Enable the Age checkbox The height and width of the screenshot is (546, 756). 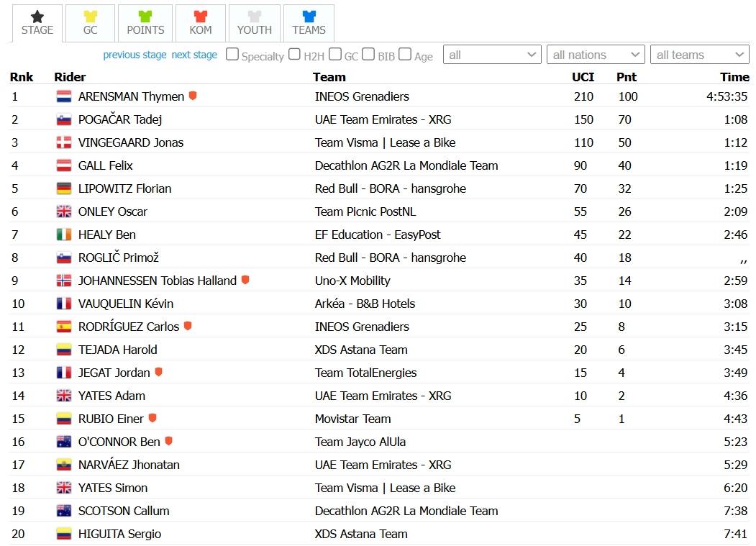[x=405, y=55]
